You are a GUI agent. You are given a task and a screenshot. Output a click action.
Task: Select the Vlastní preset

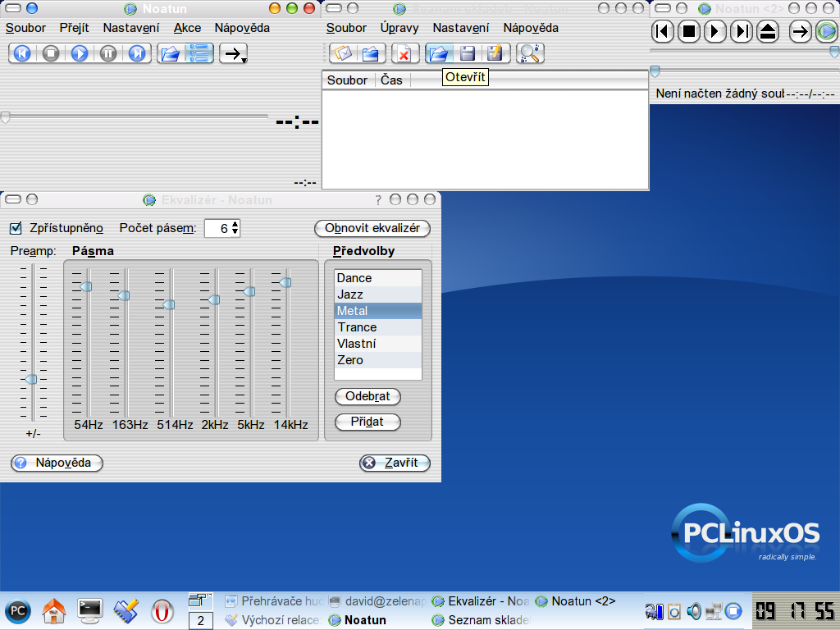377,344
